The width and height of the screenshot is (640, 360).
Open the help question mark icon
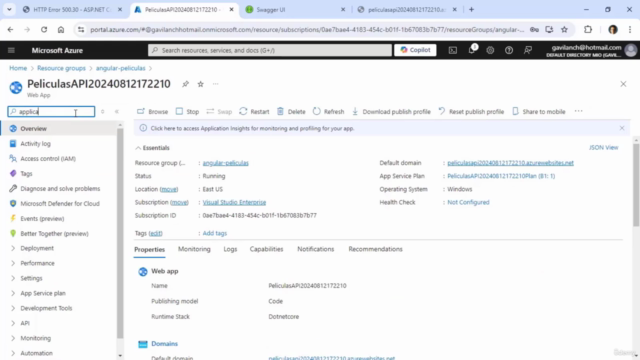509,50
